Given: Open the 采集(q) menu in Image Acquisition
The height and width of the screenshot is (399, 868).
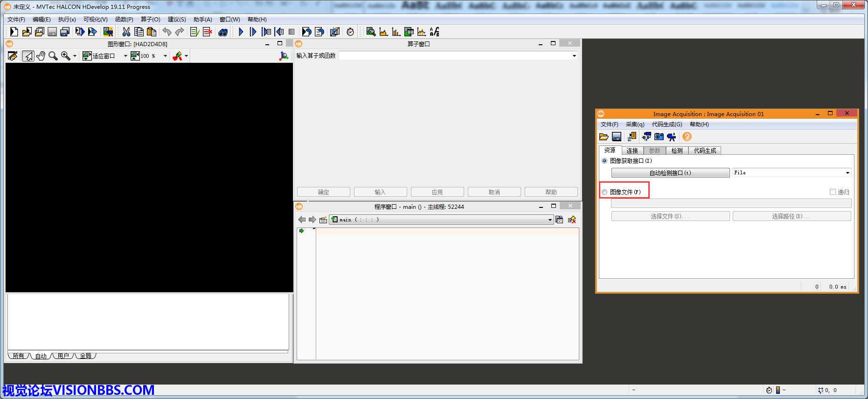Looking at the screenshot, I should pyautogui.click(x=635, y=124).
